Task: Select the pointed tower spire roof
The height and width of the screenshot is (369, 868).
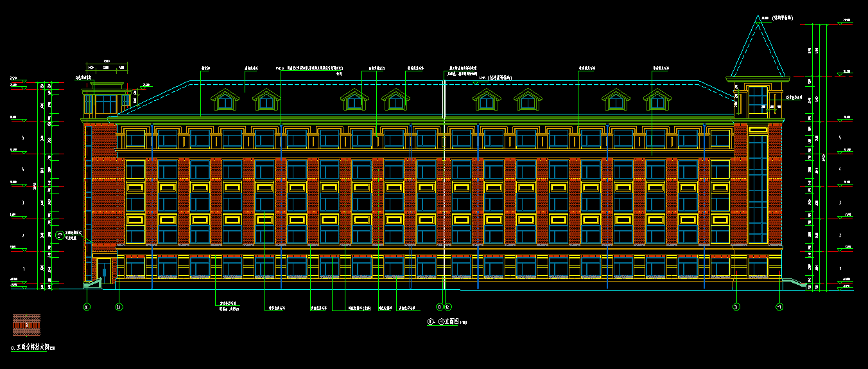Action: click(758, 51)
